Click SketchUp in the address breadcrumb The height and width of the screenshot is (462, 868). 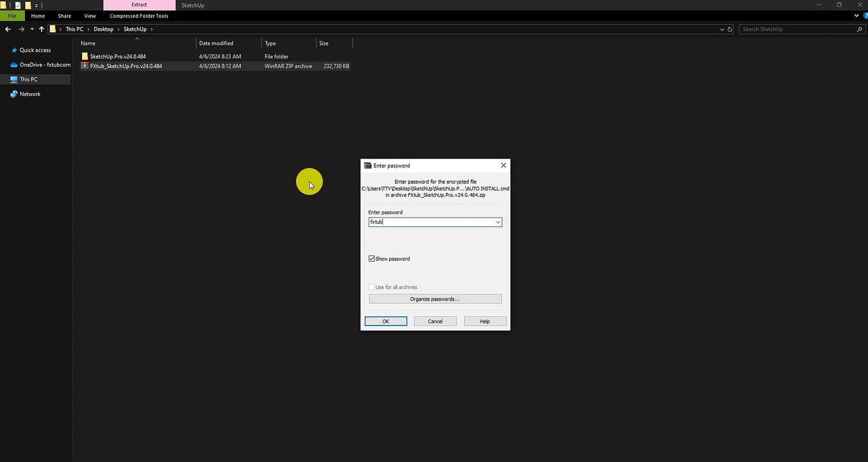coord(135,29)
